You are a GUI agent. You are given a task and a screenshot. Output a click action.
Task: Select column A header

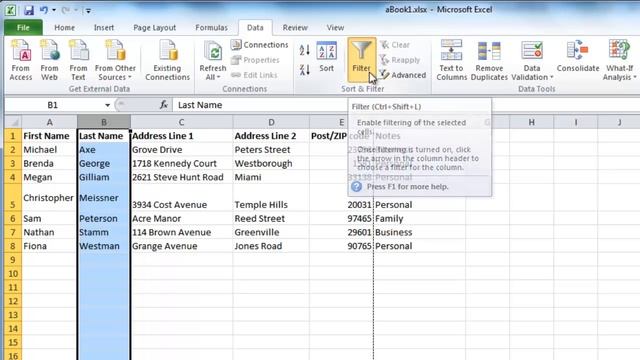point(49,122)
